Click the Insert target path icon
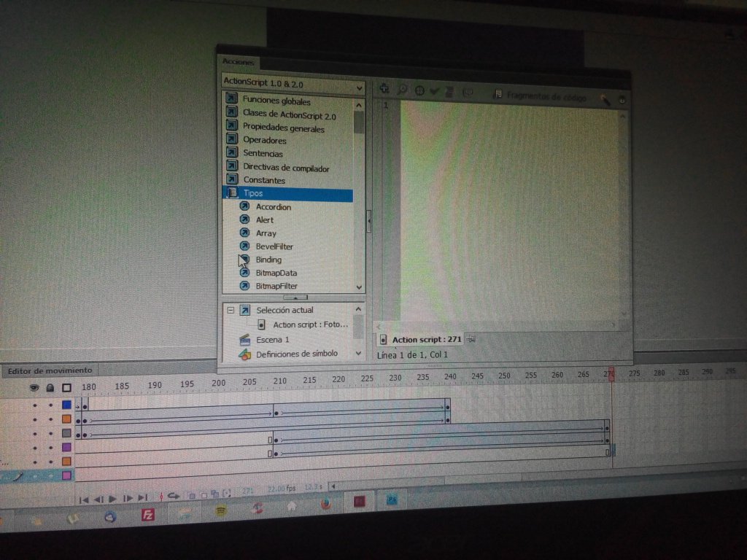Screen dimensions: 747x560 pyautogui.click(x=419, y=88)
